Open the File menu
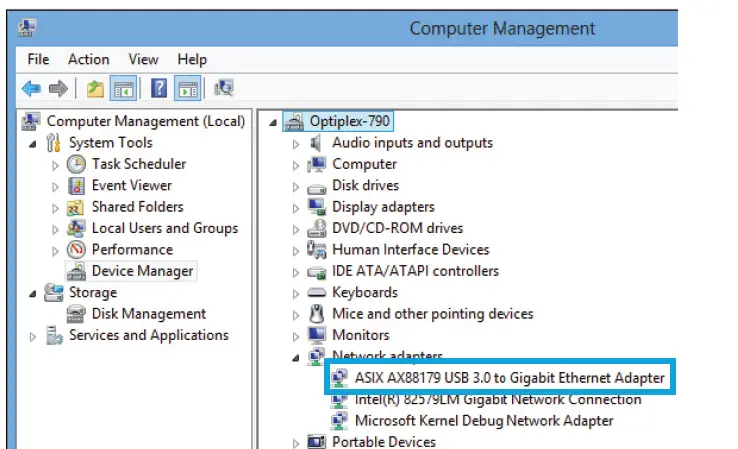 [38, 59]
